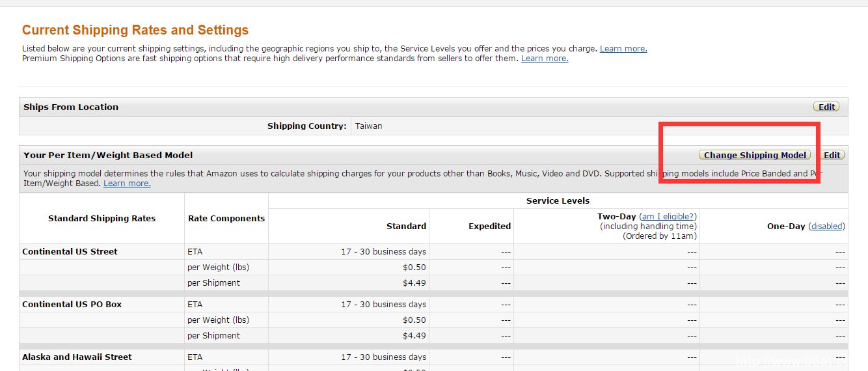
Task: Click the "disabled" link beside One-Day
Action: tap(826, 226)
